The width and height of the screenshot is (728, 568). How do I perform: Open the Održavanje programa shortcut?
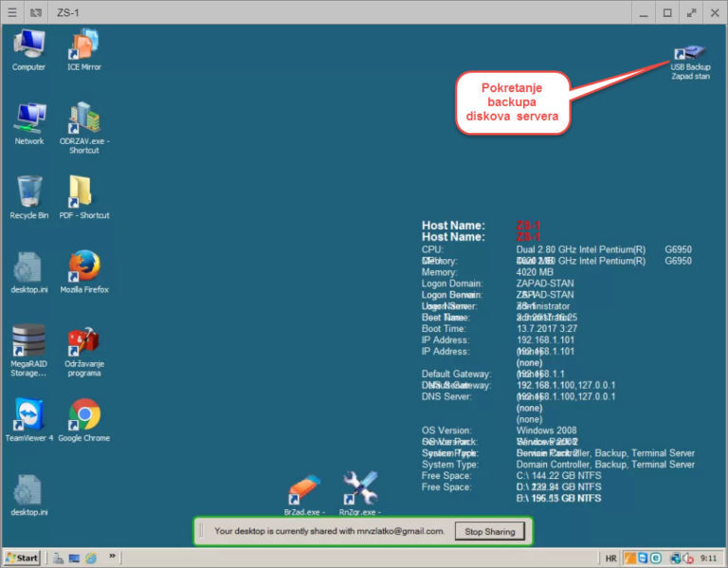[83, 341]
